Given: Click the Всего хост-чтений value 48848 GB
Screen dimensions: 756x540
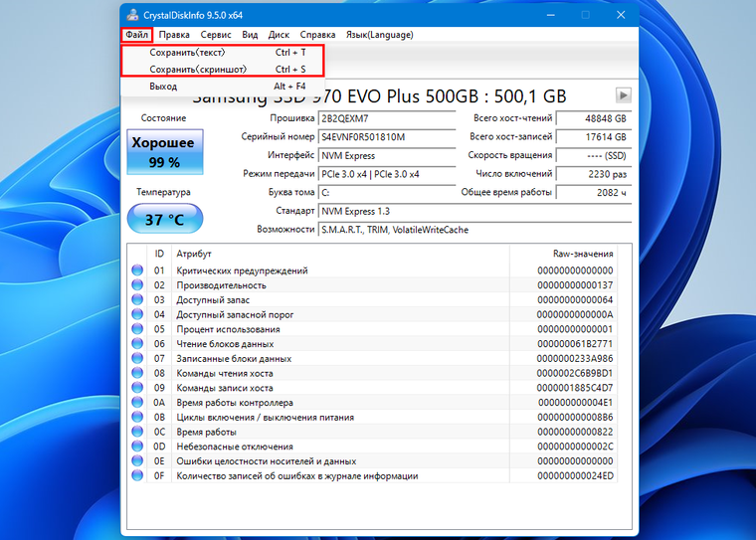Looking at the screenshot, I should tap(594, 118).
